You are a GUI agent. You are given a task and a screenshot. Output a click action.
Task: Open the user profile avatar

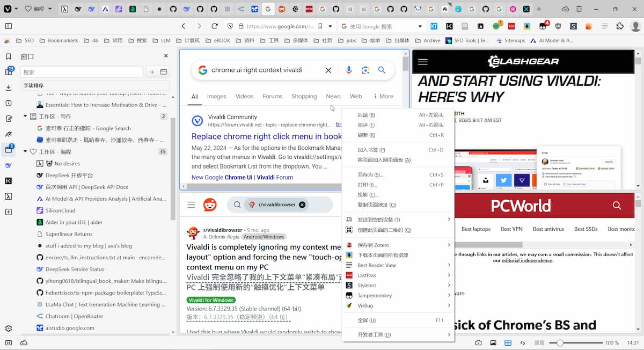[x=636, y=26]
